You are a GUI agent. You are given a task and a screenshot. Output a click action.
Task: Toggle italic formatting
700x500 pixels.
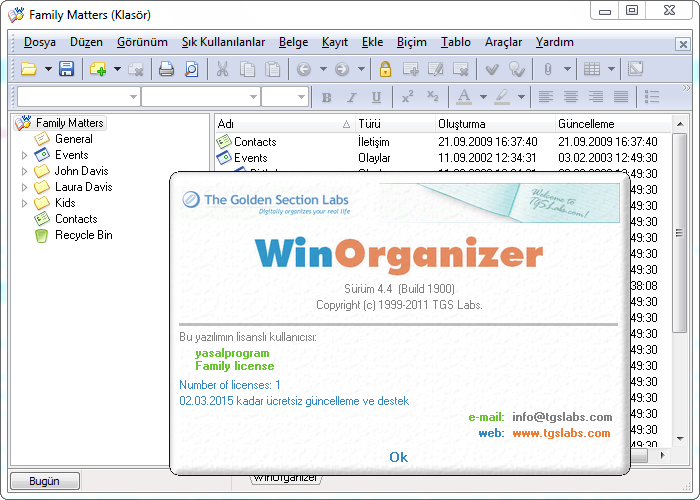point(351,97)
